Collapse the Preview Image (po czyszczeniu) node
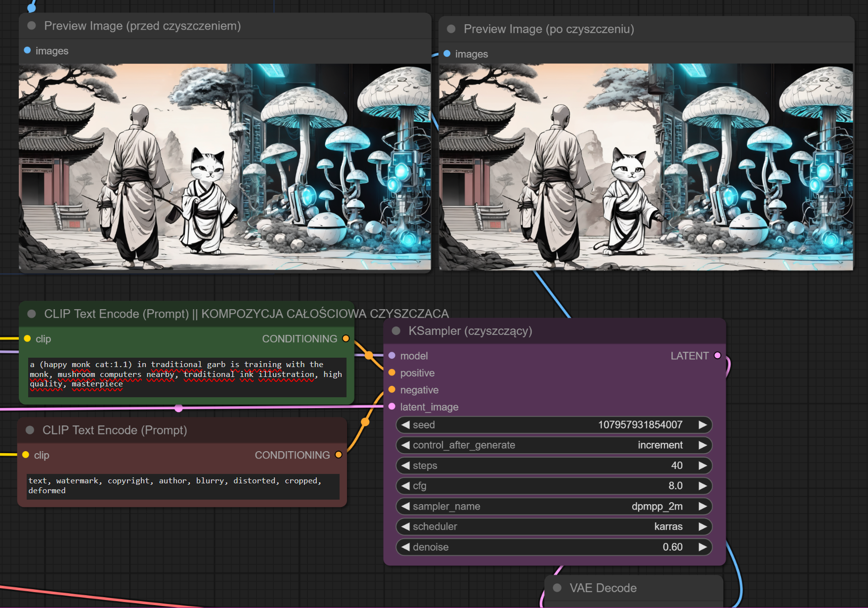The width and height of the screenshot is (868, 608). pos(451,29)
